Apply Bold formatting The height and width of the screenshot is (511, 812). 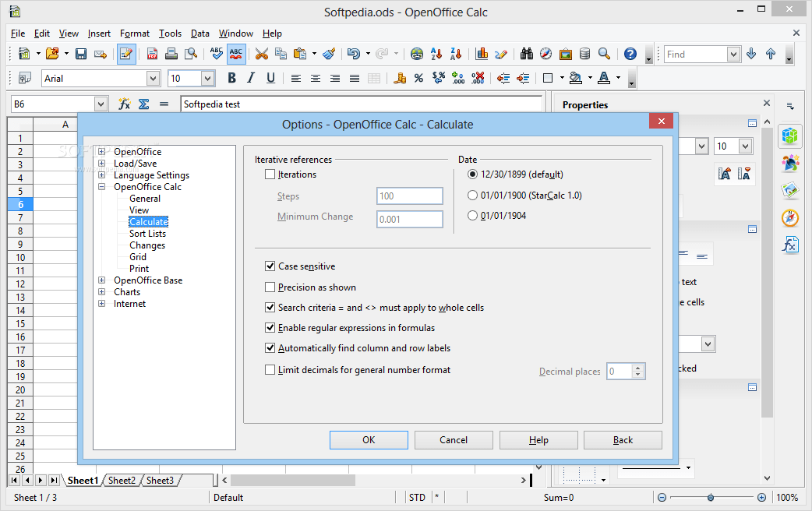tap(231, 78)
